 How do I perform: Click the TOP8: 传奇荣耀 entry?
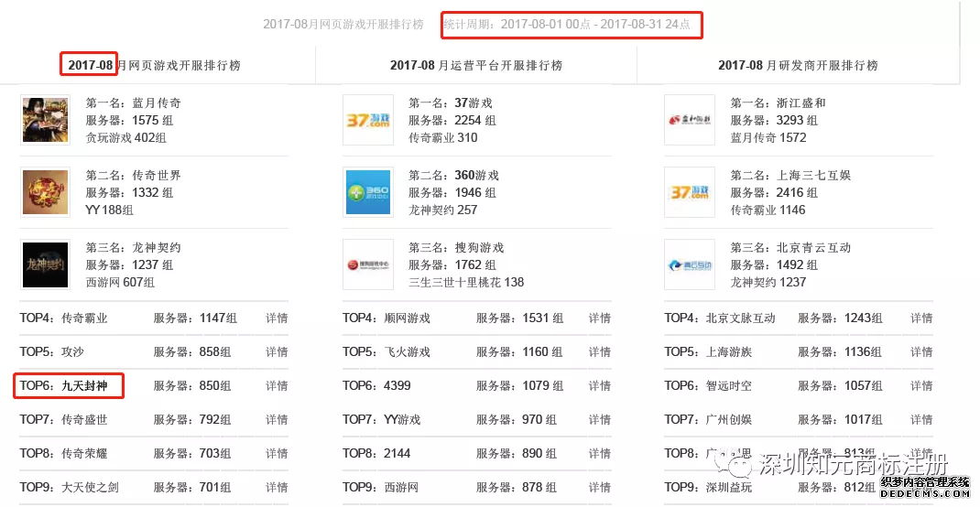64,453
